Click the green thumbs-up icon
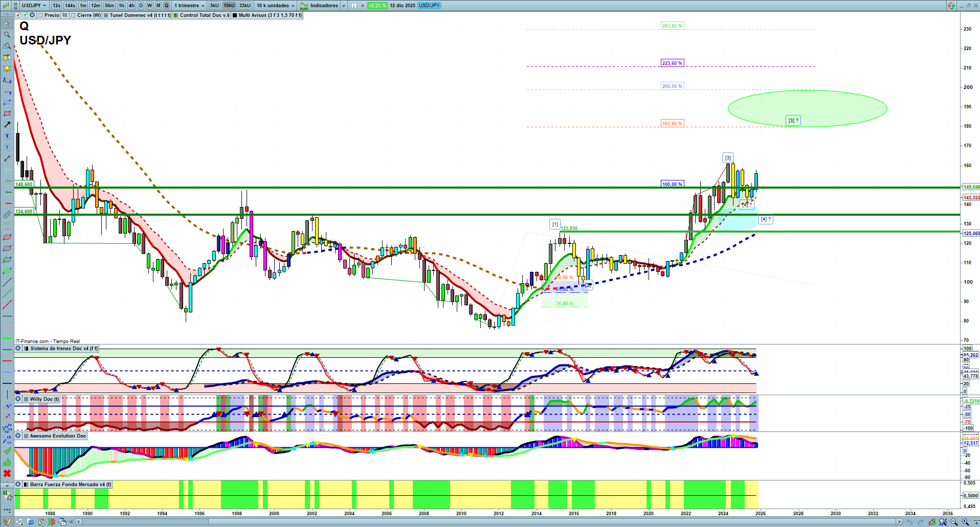 click(7, 462)
